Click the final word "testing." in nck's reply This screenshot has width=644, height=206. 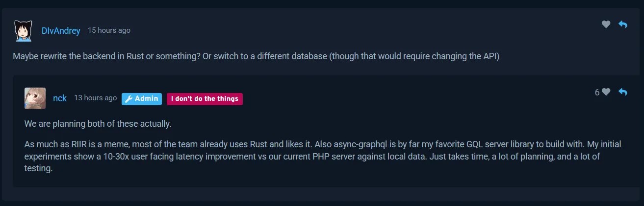(x=38, y=168)
